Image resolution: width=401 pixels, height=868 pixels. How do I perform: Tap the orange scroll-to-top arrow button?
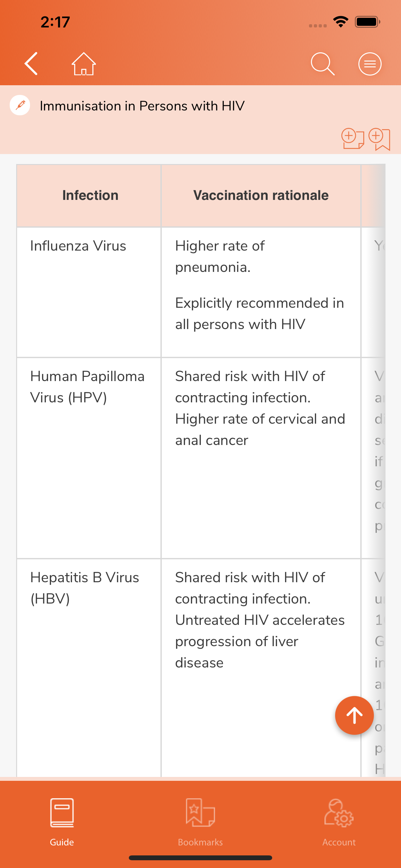[x=354, y=715]
